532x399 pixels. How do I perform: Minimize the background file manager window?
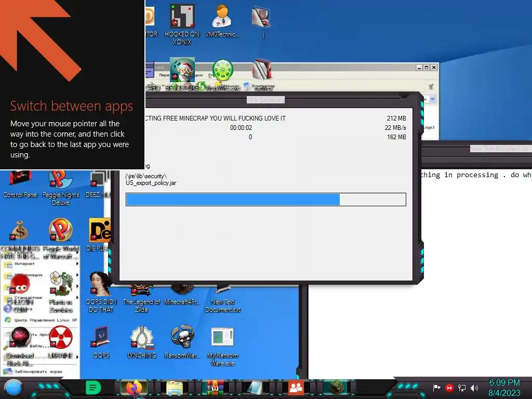click(x=419, y=67)
